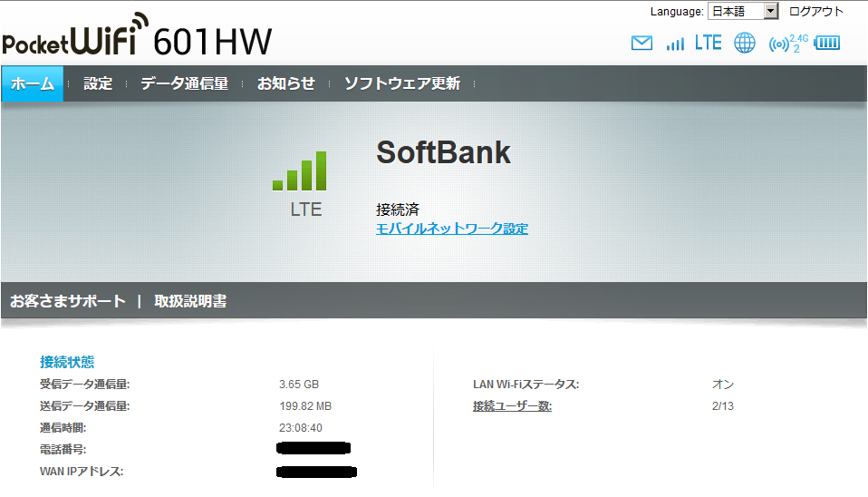Click the LAN Wi-Fi status value オン
The width and height of the screenshot is (868, 497).
[x=723, y=384]
